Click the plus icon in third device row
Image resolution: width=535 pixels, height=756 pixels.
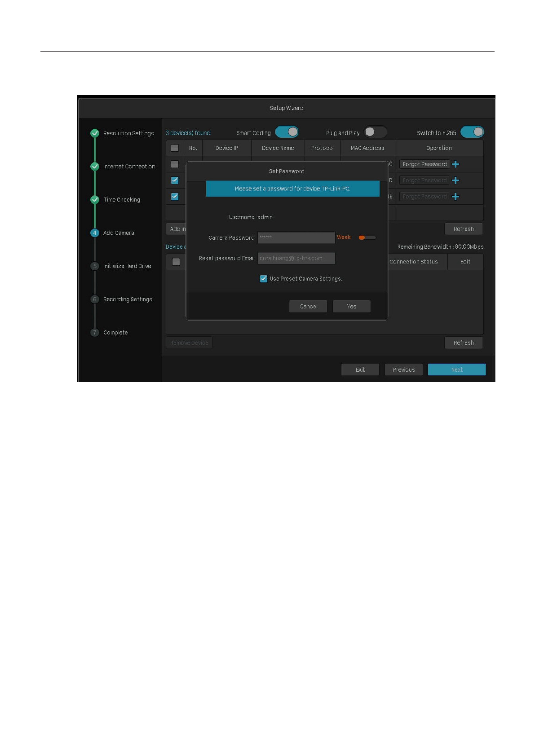(455, 197)
